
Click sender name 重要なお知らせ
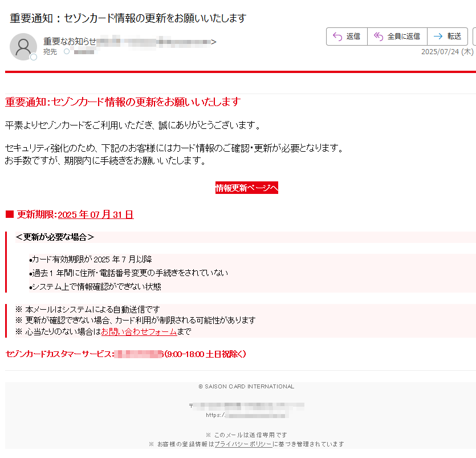(70, 41)
